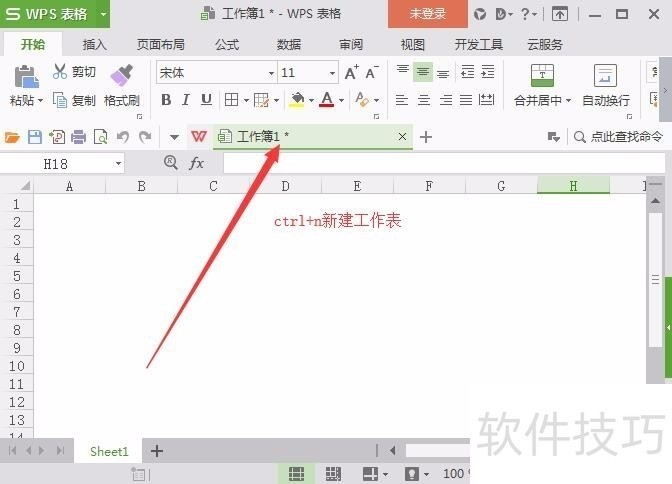
Task: Add a new sheet with plus button
Action: (157, 451)
